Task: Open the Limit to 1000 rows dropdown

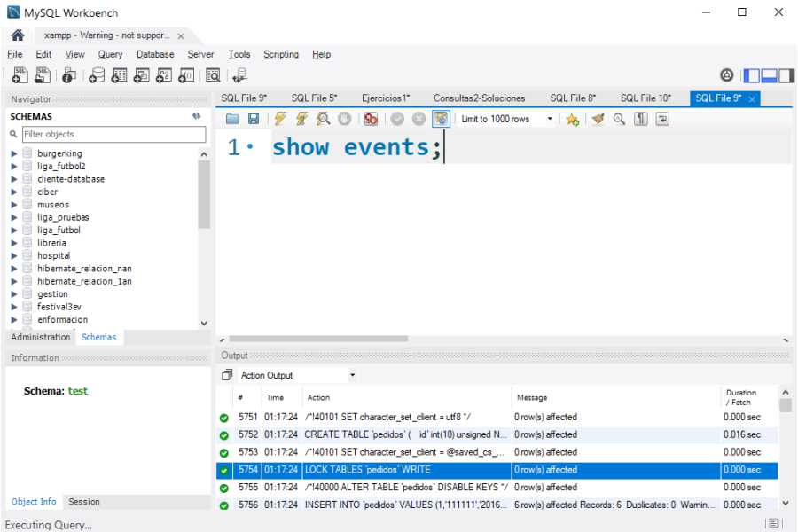Action: coord(550,119)
